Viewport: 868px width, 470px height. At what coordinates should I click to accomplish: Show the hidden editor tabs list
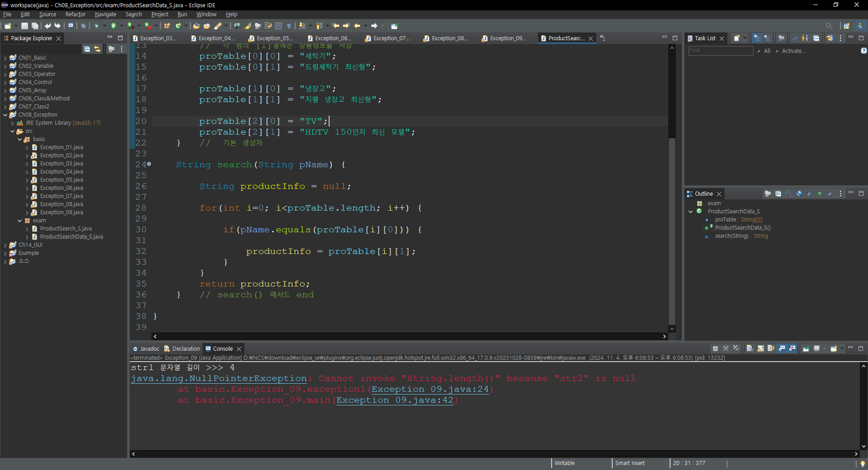tap(603, 38)
